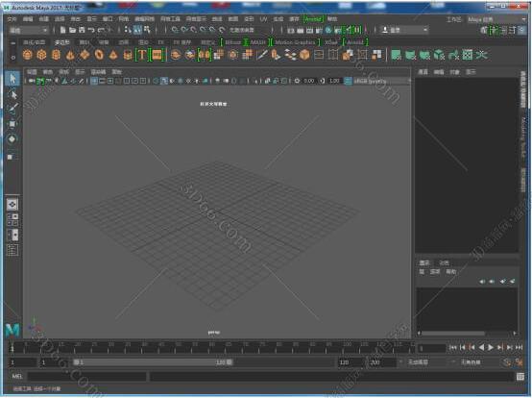Create a polygon pyramid from the shelf
This screenshot has width=532, height=398.
click(113, 55)
